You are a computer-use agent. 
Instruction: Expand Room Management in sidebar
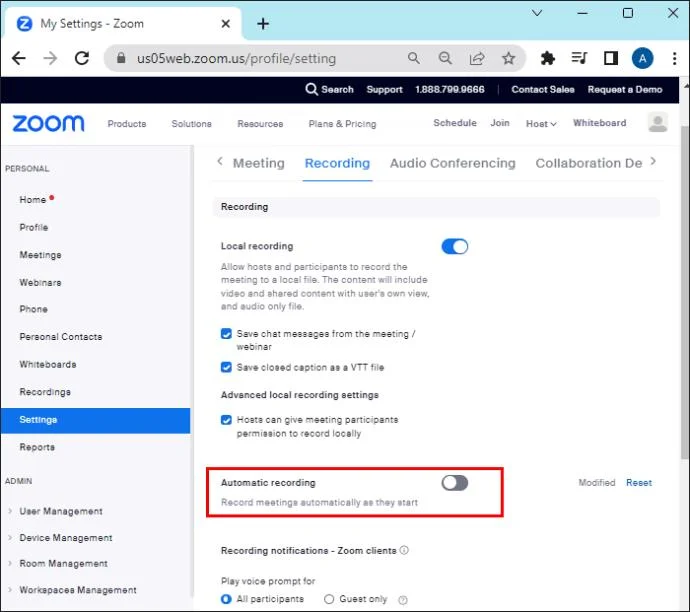[x=63, y=564]
